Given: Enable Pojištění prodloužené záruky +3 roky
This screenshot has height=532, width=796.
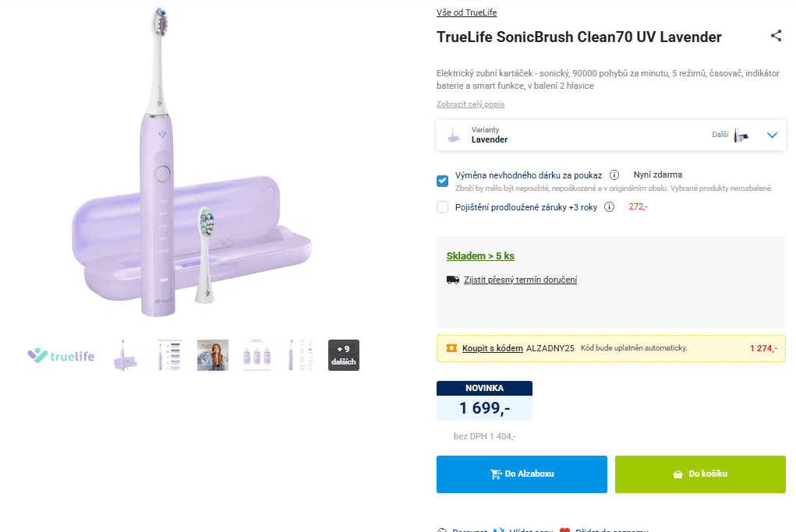Looking at the screenshot, I should coord(442,207).
